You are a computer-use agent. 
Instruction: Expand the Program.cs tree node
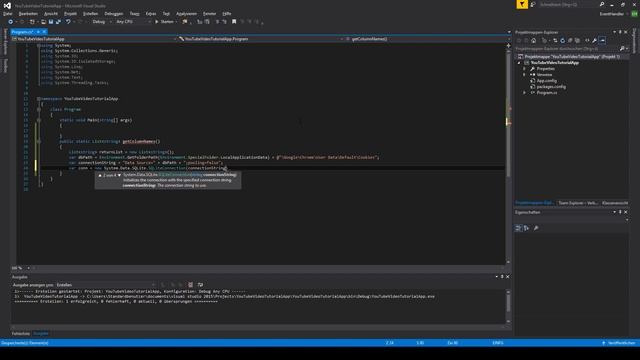click(x=524, y=93)
